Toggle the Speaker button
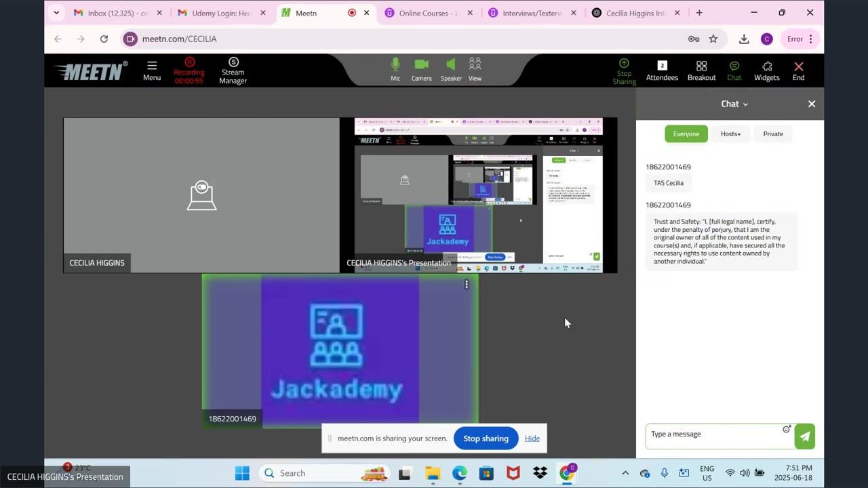This screenshot has width=868, height=488. (x=451, y=70)
